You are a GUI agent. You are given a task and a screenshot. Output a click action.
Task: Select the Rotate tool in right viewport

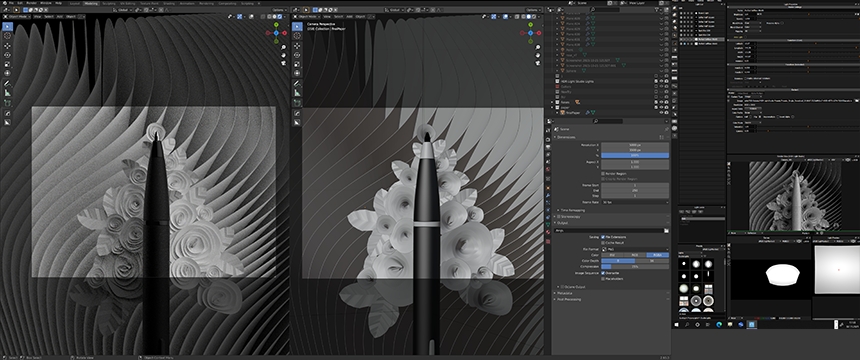coord(297,55)
